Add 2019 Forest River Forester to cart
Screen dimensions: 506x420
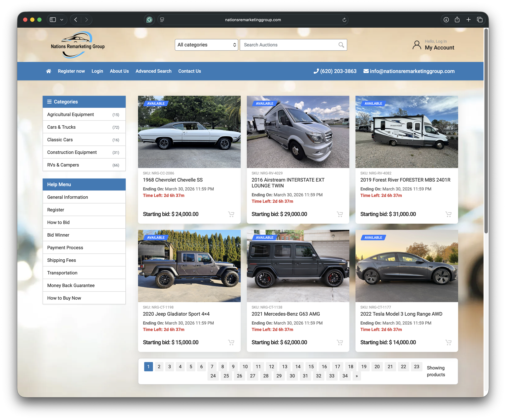click(448, 214)
